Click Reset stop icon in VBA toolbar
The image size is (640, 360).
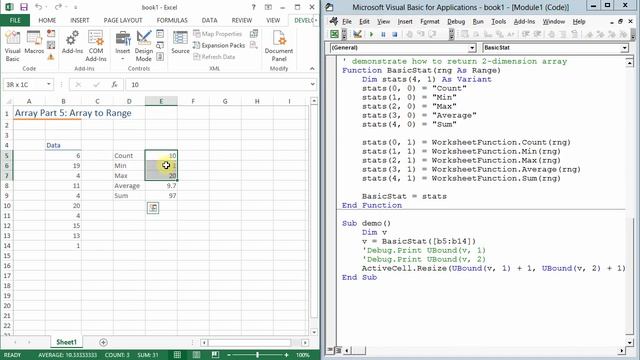[395, 34]
